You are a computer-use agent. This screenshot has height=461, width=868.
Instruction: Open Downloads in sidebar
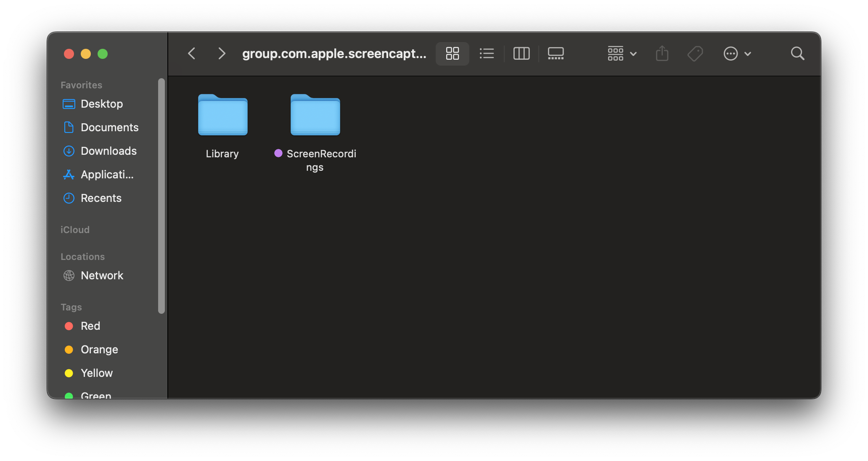tap(108, 151)
